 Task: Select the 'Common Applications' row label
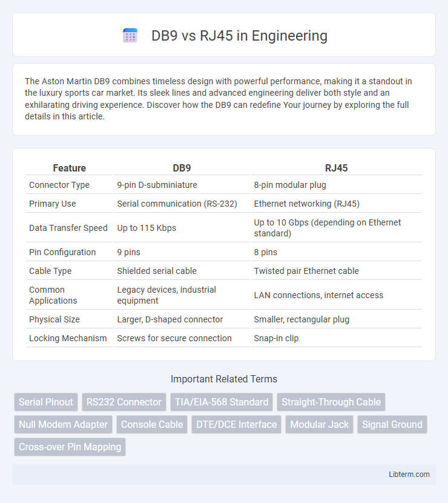click(x=53, y=295)
